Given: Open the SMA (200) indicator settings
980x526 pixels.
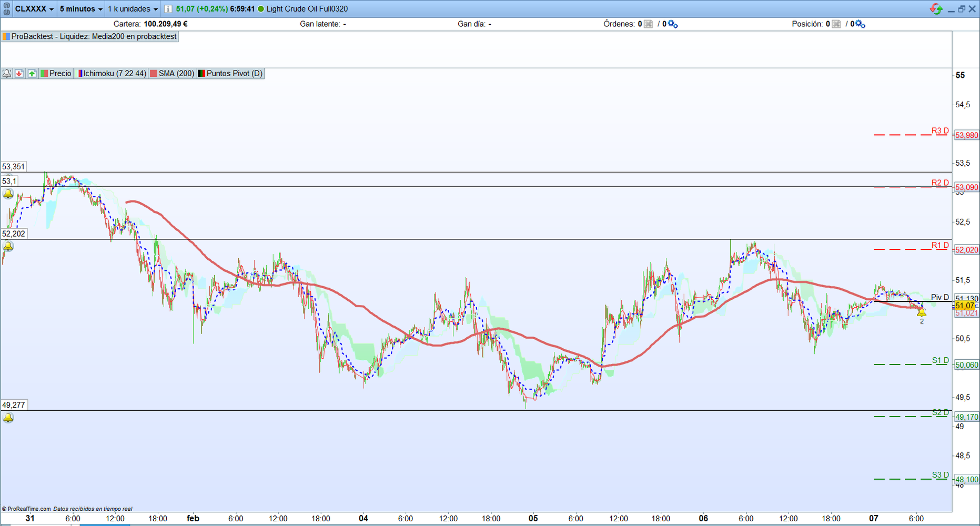Looking at the screenshot, I should click(x=172, y=74).
